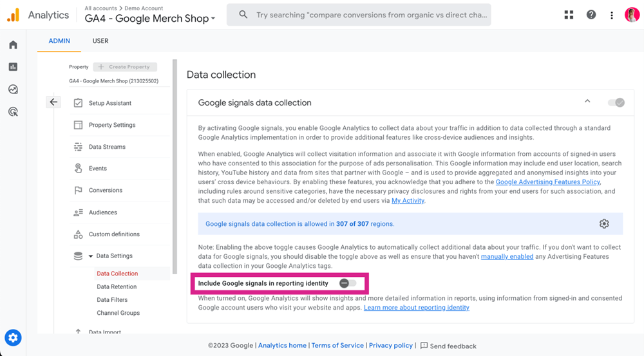Click the Setup Assistant checkbox icon
Viewport: 644px width, 356px height.
click(x=78, y=103)
